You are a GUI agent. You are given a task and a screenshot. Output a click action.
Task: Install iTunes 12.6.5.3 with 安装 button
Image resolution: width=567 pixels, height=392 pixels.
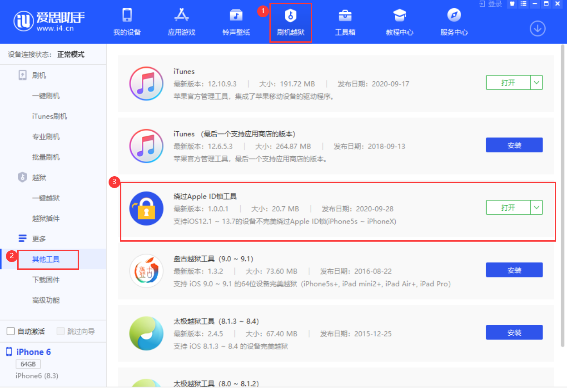tap(514, 145)
